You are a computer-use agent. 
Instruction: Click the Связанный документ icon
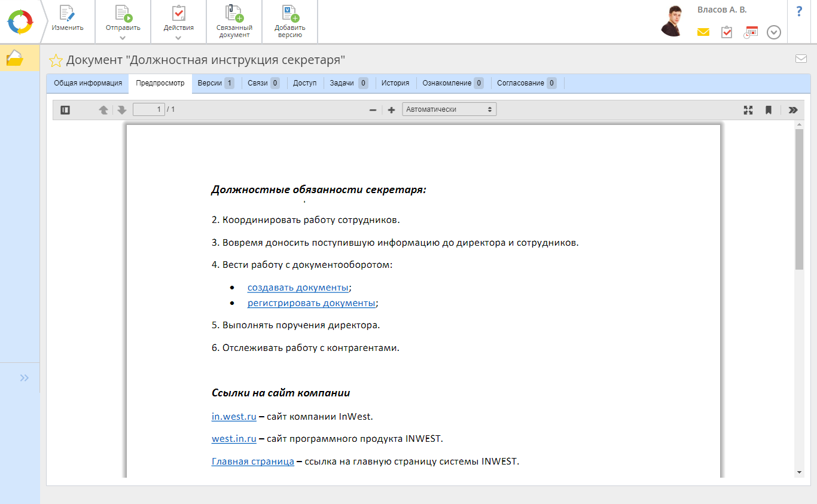coord(234,14)
